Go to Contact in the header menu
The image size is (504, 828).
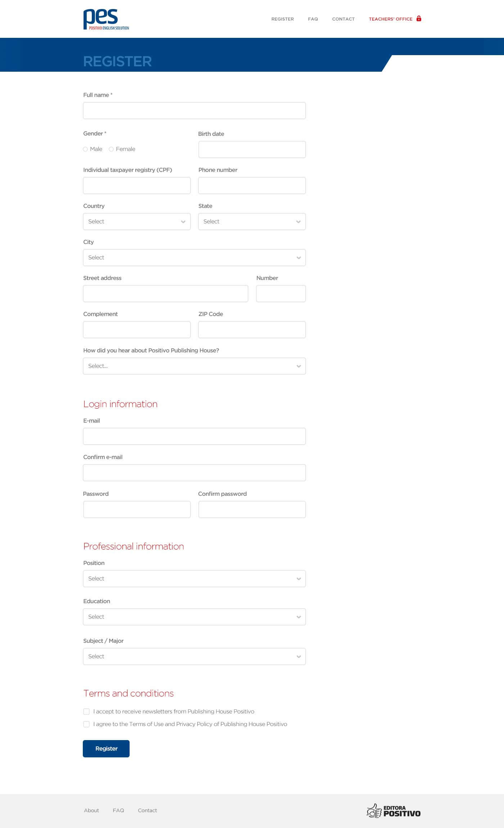(x=343, y=19)
